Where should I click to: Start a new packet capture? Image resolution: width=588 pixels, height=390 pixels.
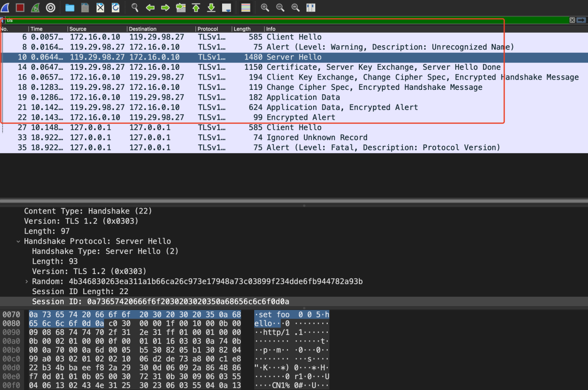(5, 8)
